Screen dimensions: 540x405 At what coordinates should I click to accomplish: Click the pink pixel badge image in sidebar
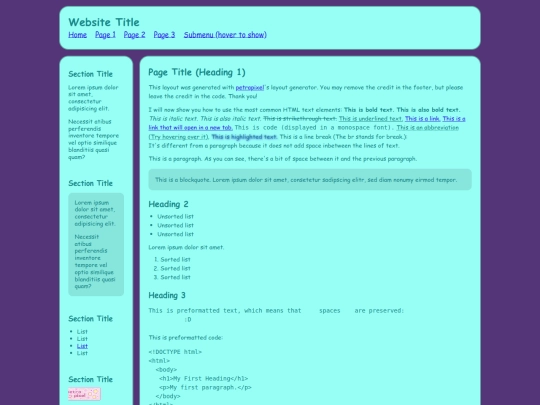pyautogui.click(x=84, y=394)
